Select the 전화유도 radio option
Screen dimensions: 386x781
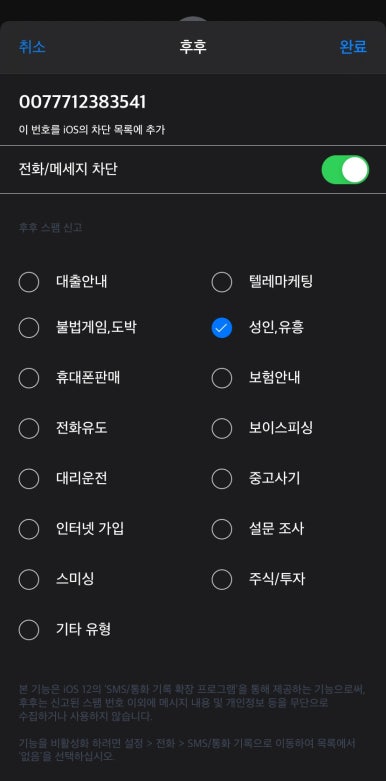pos(29,428)
